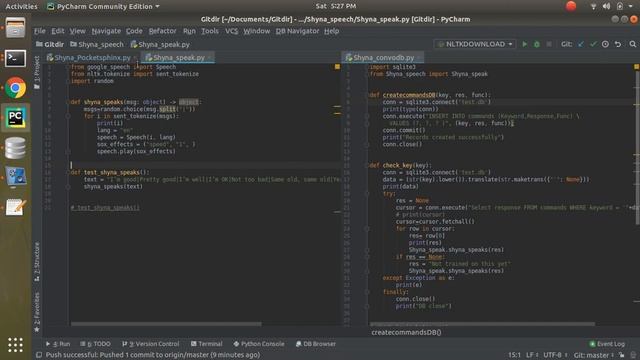640x360 pixels.
Task: Click Activities in the top bar
Action: point(21,6)
